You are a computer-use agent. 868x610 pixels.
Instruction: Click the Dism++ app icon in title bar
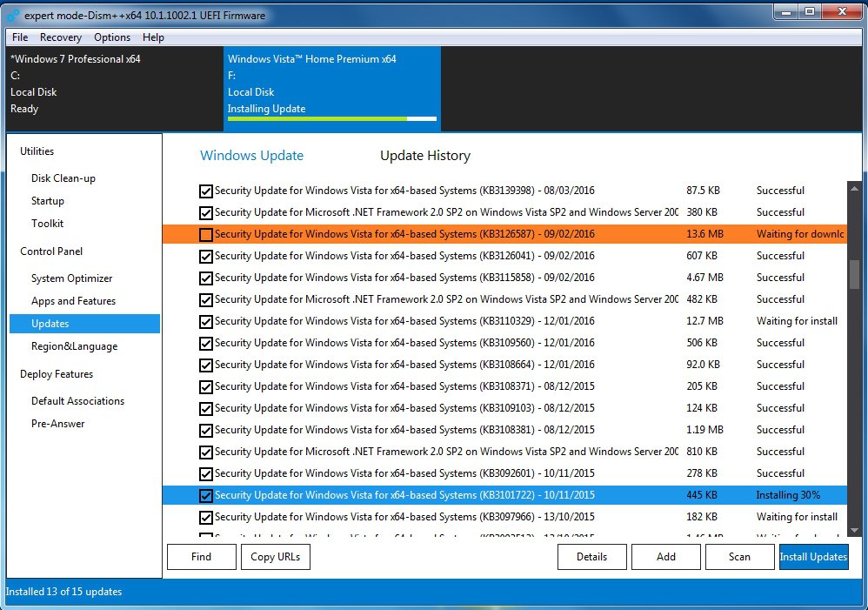(x=13, y=16)
